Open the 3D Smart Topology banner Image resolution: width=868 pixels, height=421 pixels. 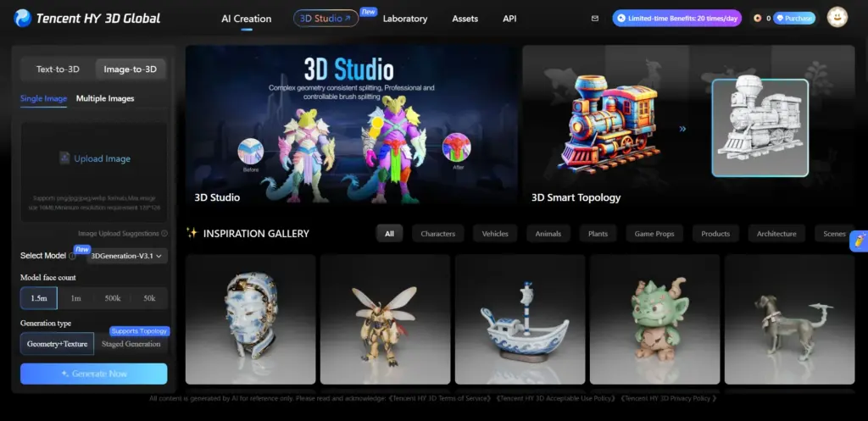pyautogui.click(x=688, y=125)
